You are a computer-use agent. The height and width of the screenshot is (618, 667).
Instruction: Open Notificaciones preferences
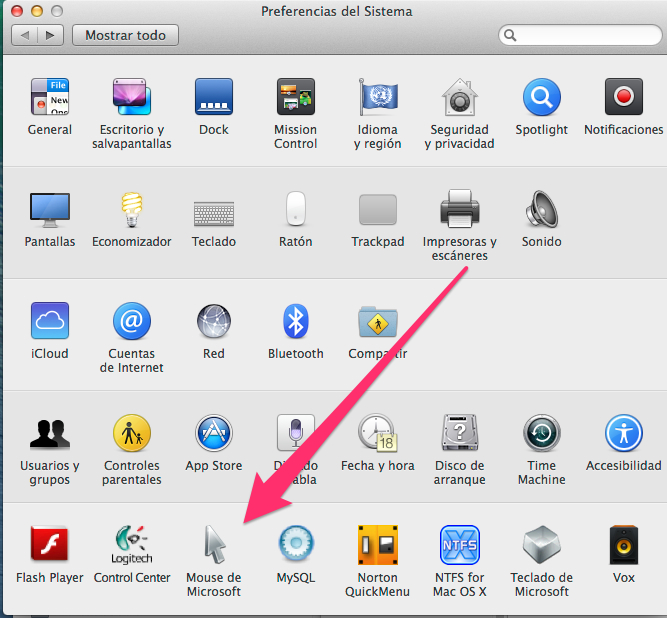(x=624, y=97)
